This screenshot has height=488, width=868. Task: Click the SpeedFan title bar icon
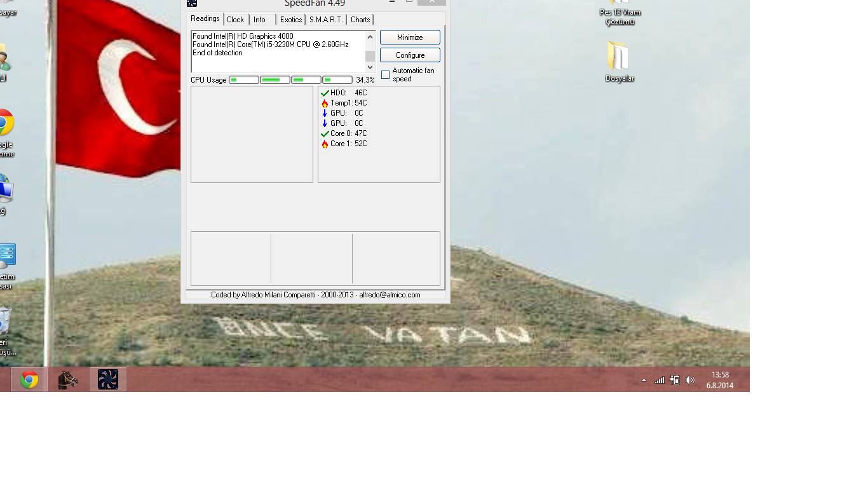click(192, 3)
